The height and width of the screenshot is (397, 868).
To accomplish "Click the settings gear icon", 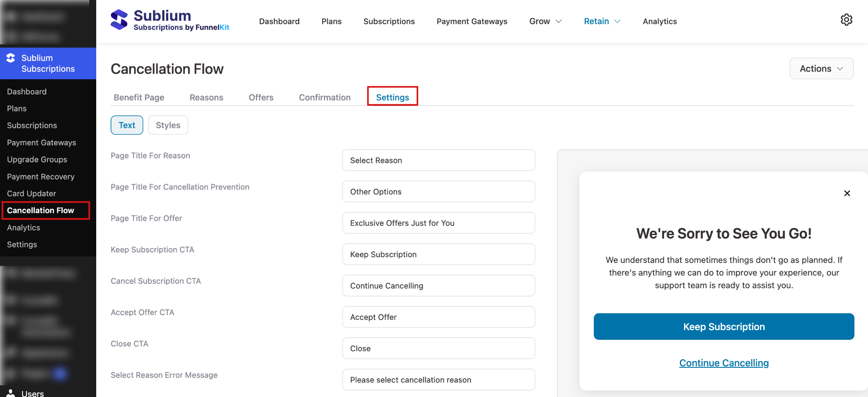I will point(846,20).
